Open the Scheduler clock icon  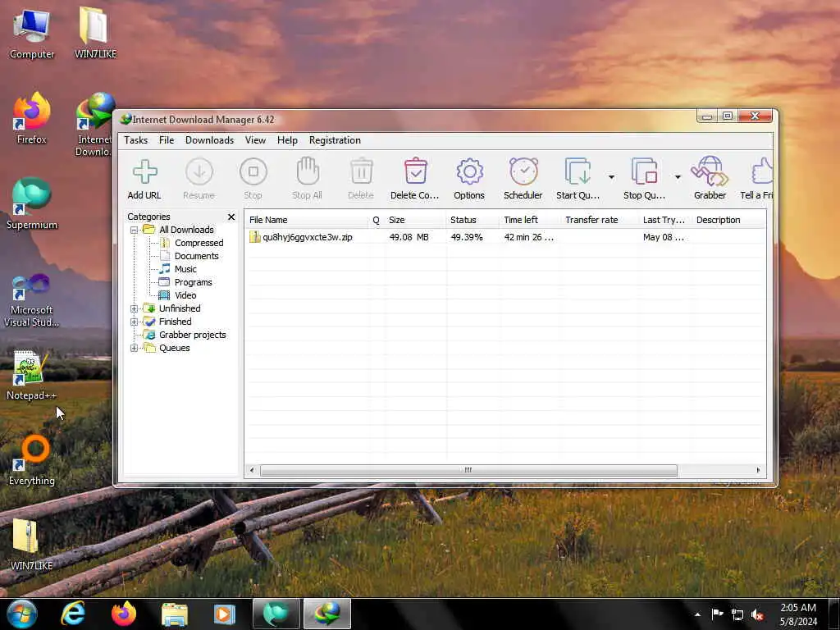click(x=523, y=171)
